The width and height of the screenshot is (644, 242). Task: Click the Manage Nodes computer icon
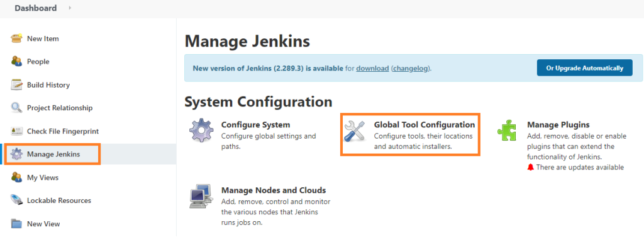click(201, 197)
